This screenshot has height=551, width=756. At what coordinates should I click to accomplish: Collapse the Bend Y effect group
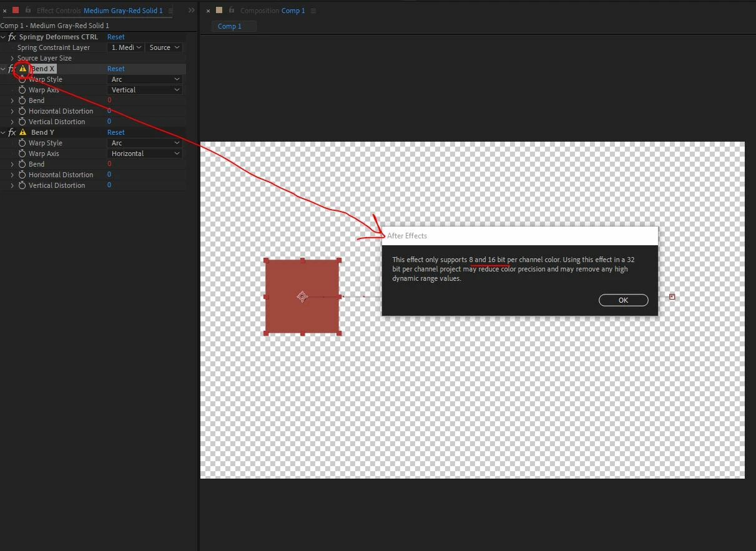3,132
